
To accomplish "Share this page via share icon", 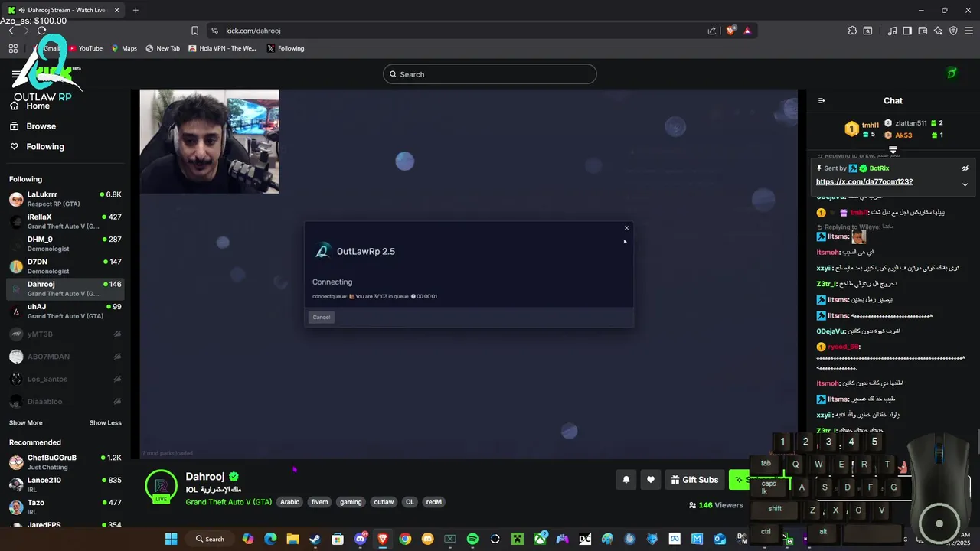I will coord(712,31).
